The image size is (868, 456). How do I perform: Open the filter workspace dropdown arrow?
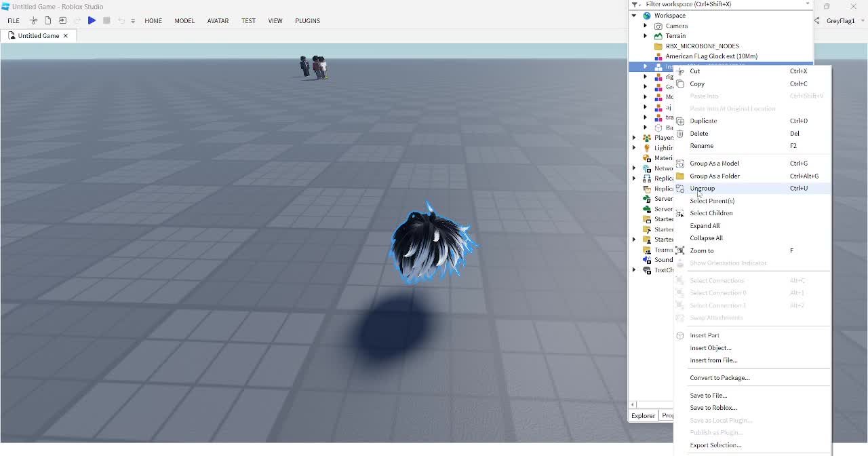point(807,4)
